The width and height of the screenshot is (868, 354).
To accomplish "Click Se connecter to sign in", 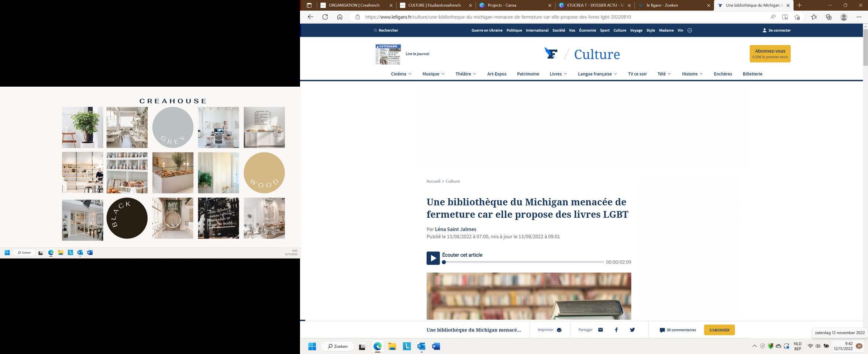I will [x=776, y=30].
